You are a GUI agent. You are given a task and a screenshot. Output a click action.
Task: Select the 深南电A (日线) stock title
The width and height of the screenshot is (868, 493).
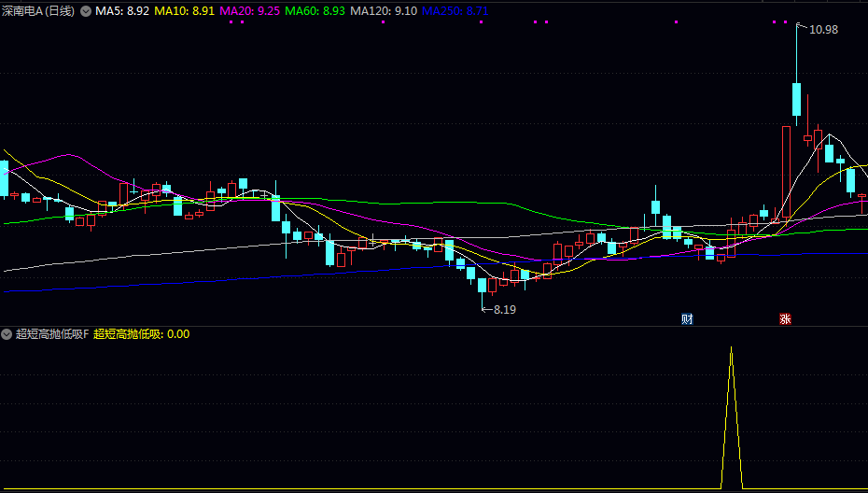(38, 11)
